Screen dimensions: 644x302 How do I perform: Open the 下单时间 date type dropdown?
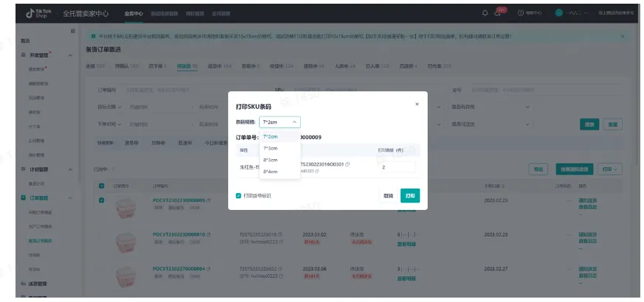pyautogui.click(x=110, y=124)
